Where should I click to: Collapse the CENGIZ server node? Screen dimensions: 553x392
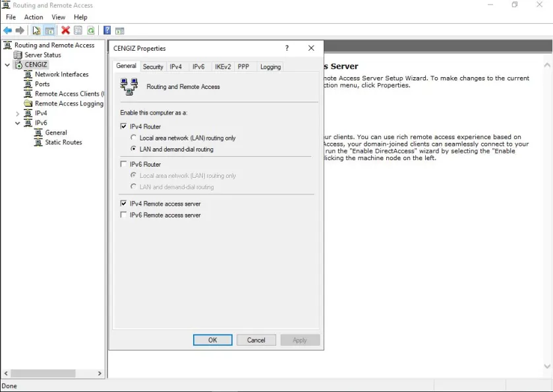[x=7, y=65]
